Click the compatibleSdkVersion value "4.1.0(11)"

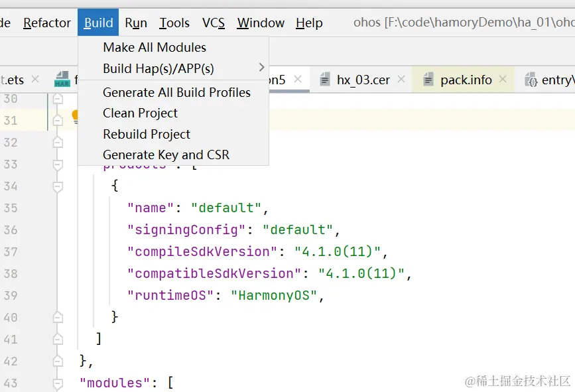click(x=361, y=273)
